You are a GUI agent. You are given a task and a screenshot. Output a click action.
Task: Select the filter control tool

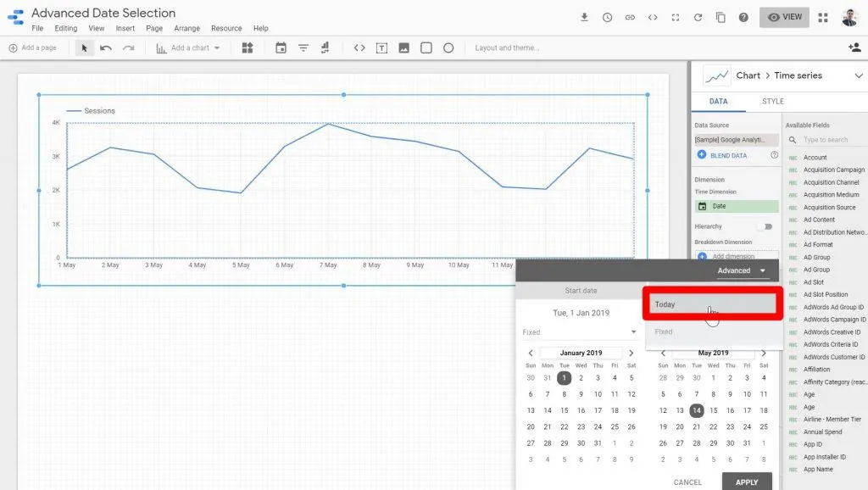click(x=303, y=48)
